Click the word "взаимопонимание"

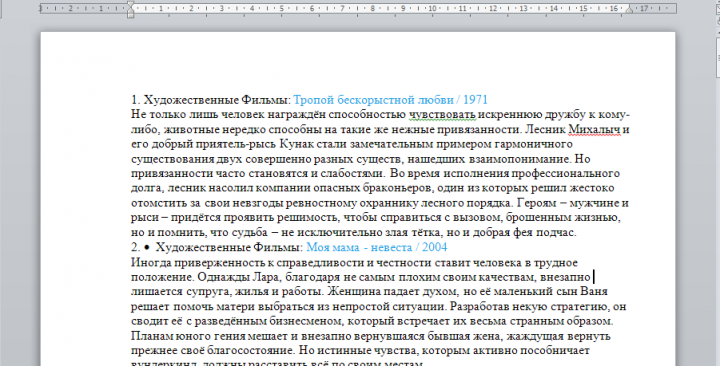(x=519, y=159)
